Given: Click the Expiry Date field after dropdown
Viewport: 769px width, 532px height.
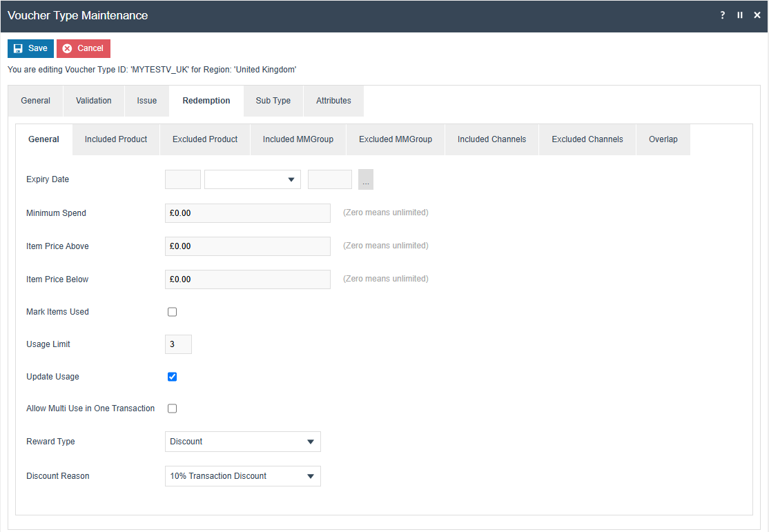Looking at the screenshot, I should [329, 179].
